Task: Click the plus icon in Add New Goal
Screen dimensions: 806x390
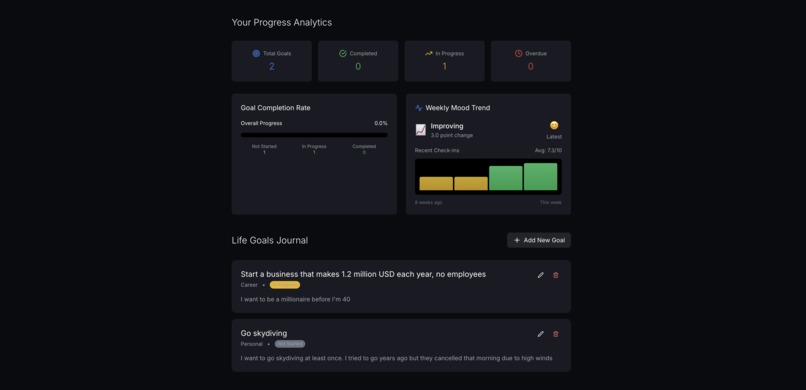Action: [517, 240]
